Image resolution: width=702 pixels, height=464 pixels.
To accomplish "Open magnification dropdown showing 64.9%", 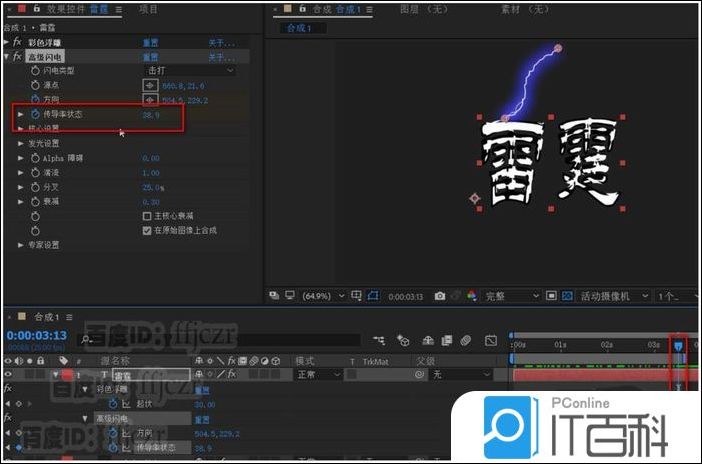I will click(x=323, y=296).
